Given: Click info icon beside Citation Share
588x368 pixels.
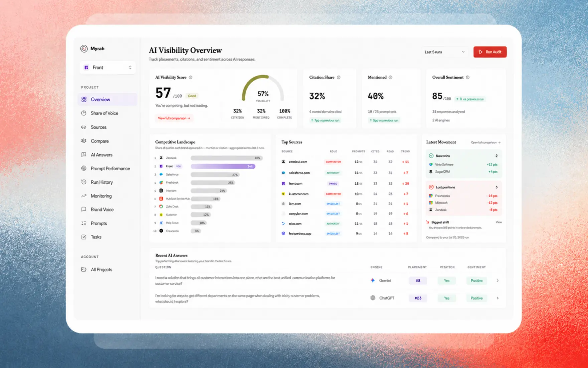Looking at the screenshot, I should [x=338, y=77].
